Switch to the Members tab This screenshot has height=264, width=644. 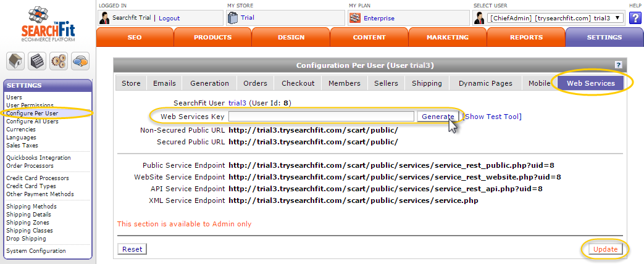344,83
